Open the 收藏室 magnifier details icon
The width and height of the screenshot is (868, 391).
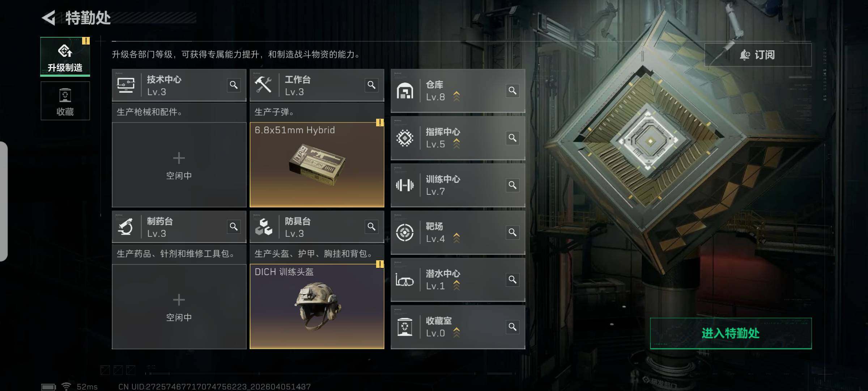512,327
